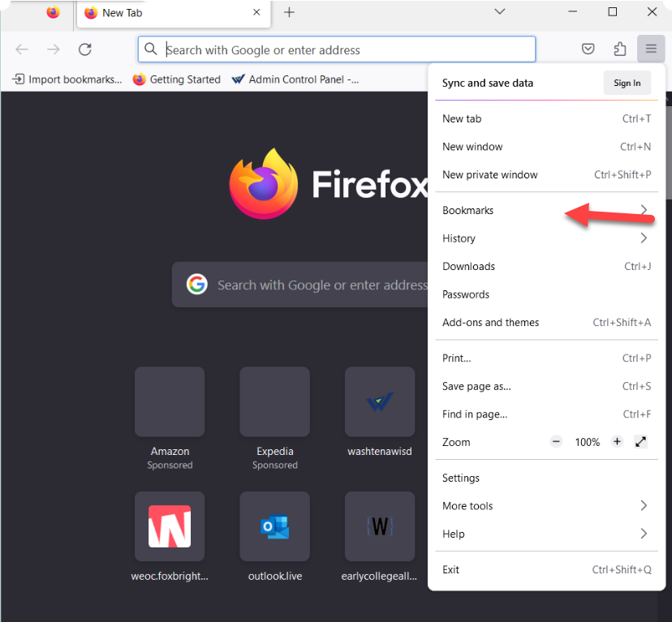
Task: Select Print... from the menu
Action: [x=546, y=358]
